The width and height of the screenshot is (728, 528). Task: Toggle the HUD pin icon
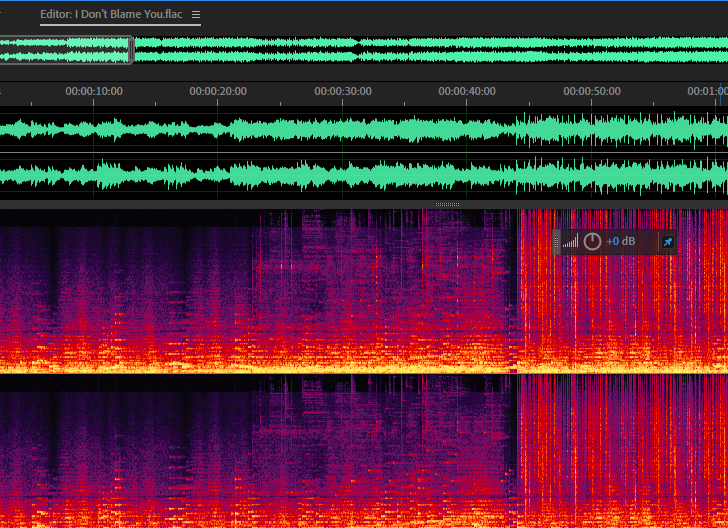tap(668, 242)
